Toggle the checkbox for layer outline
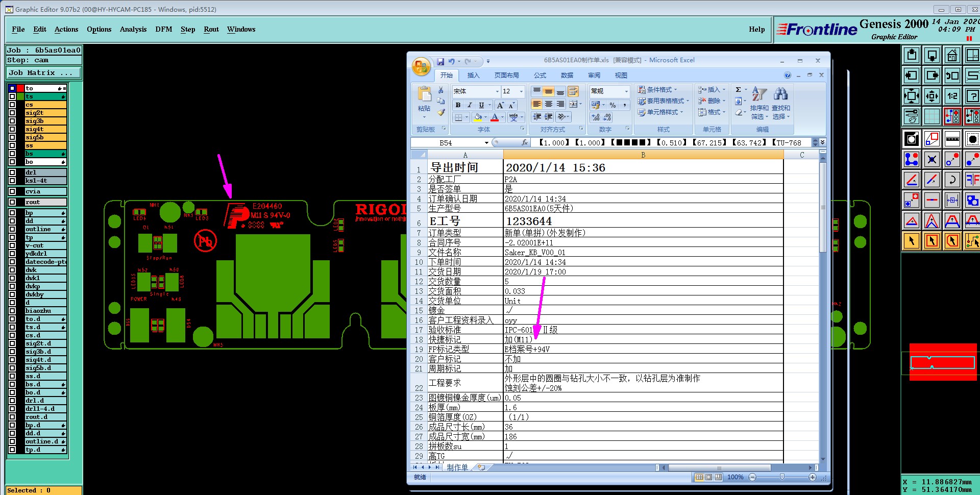This screenshot has width=980, height=495. point(12,229)
